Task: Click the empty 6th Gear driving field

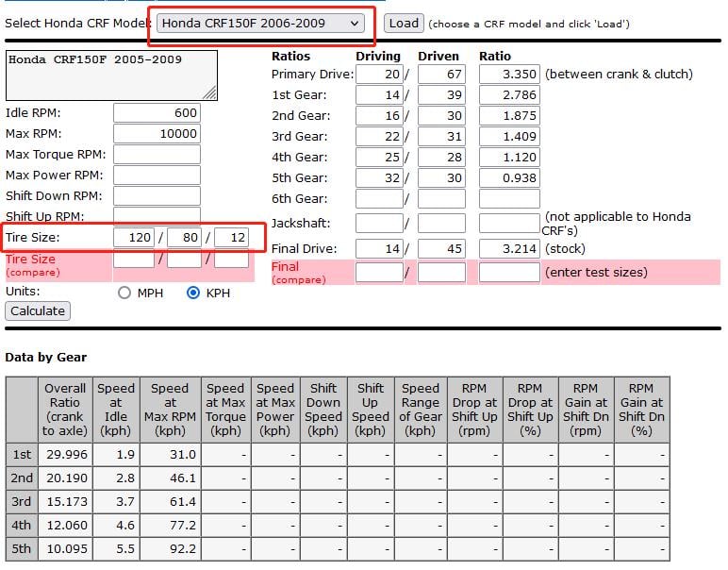Action: tap(379, 198)
